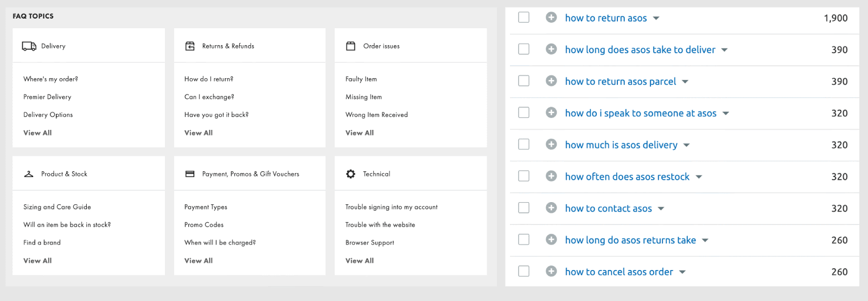Expand dropdown arrow after 'how much is asos delivery'
This screenshot has height=301, width=868.
(x=687, y=146)
